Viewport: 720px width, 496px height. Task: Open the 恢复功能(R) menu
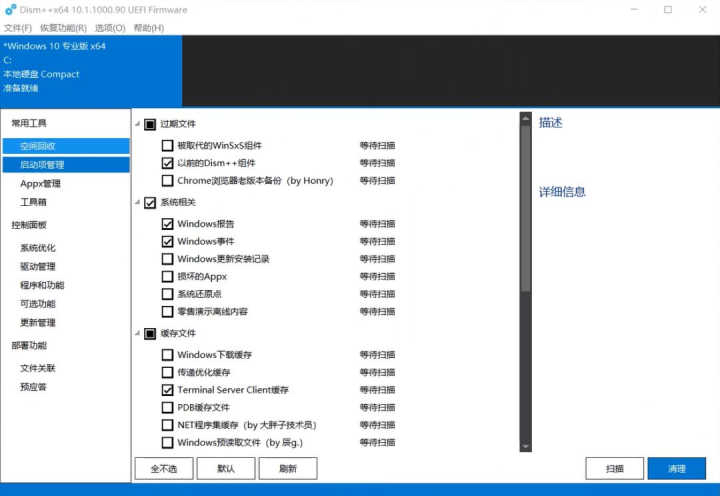pyautogui.click(x=63, y=28)
